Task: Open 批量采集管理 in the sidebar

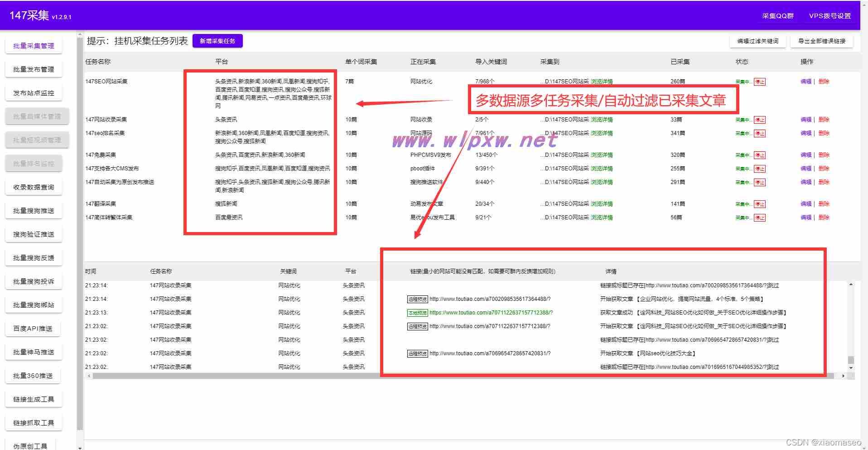Action: pos(34,46)
